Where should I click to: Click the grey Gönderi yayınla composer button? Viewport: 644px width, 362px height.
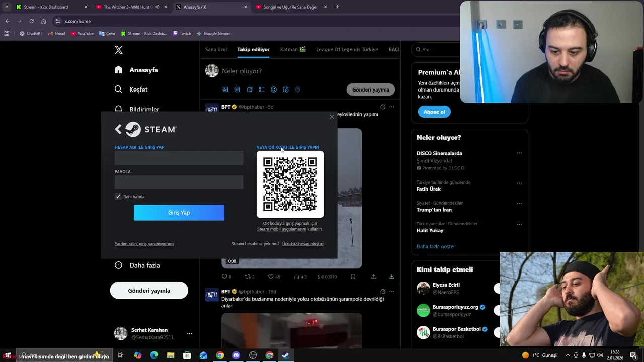pos(371,89)
